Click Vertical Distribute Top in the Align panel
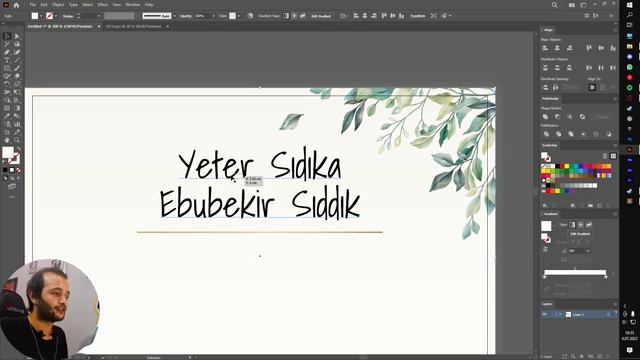The width and height of the screenshot is (640, 360). click(x=545, y=67)
